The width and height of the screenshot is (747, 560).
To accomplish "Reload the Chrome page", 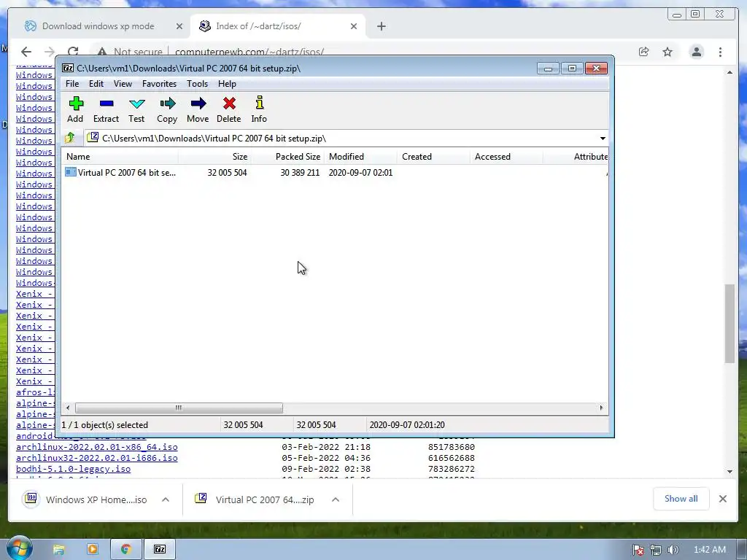I will (x=73, y=52).
